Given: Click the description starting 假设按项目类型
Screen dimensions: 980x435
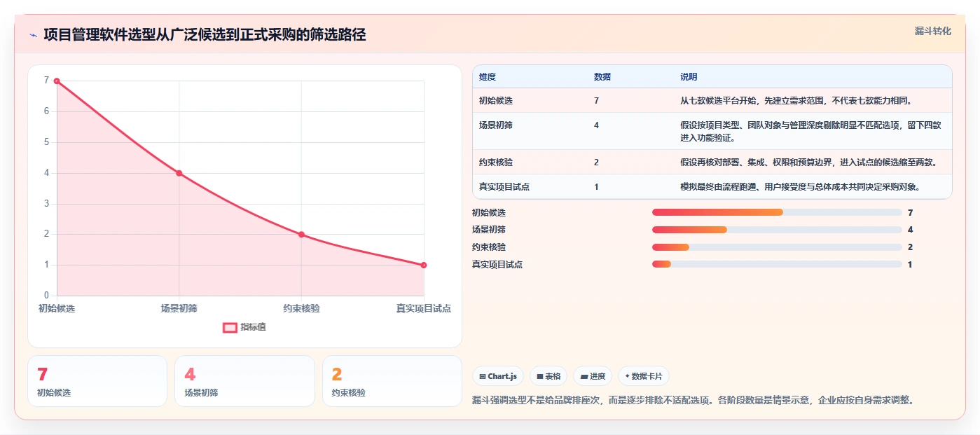Looking at the screenshot, I should point(810,132).
